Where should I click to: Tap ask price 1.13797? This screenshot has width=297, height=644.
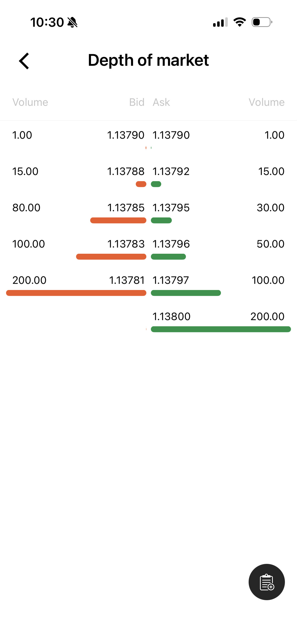pyautogui.click(x=171, y=280)
